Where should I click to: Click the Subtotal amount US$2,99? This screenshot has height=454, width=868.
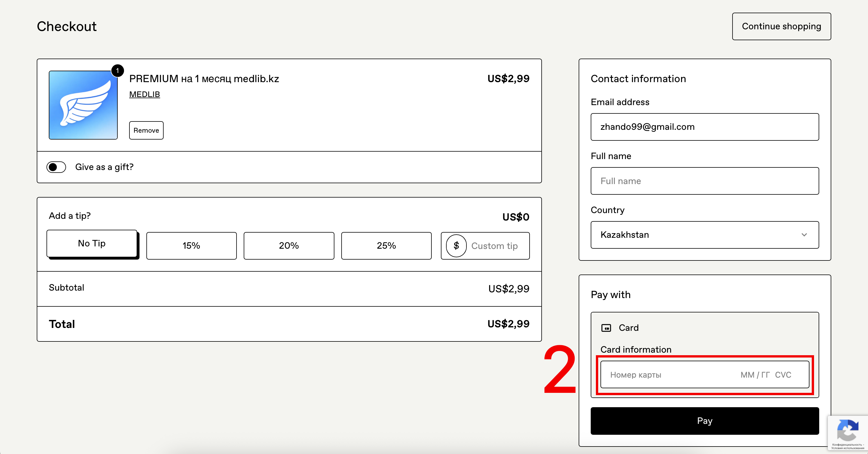(509, 289)
